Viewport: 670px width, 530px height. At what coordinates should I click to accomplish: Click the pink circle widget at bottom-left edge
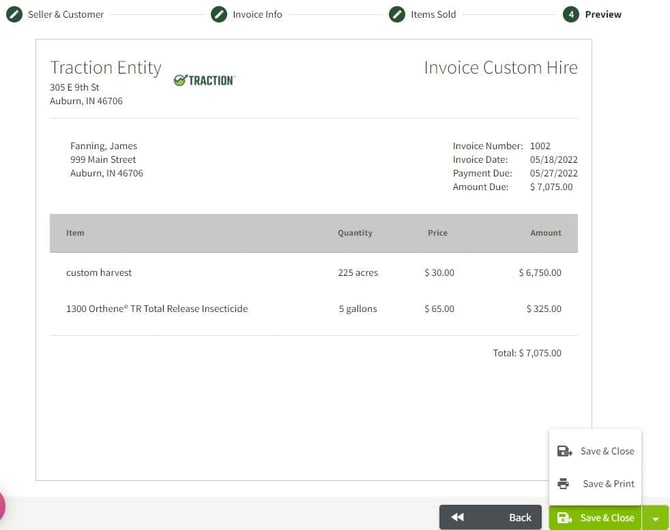(x=2, y=505)
